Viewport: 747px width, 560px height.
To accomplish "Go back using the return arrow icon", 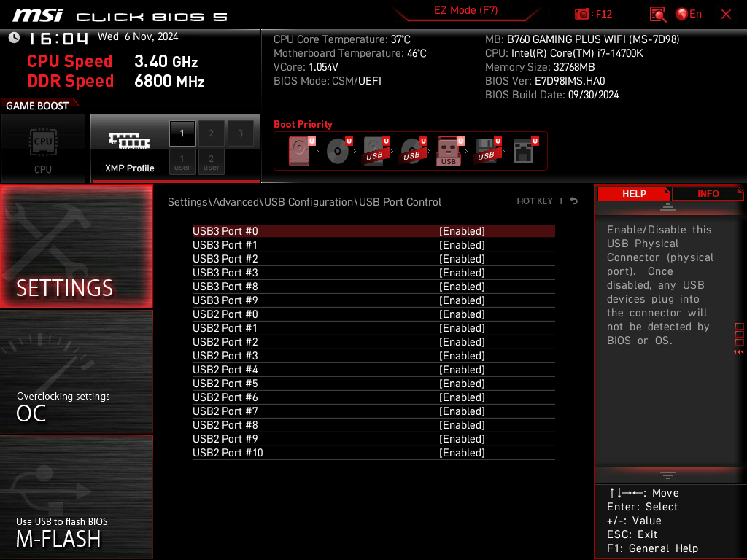I will pyautogui.click(x=573, y=201).
